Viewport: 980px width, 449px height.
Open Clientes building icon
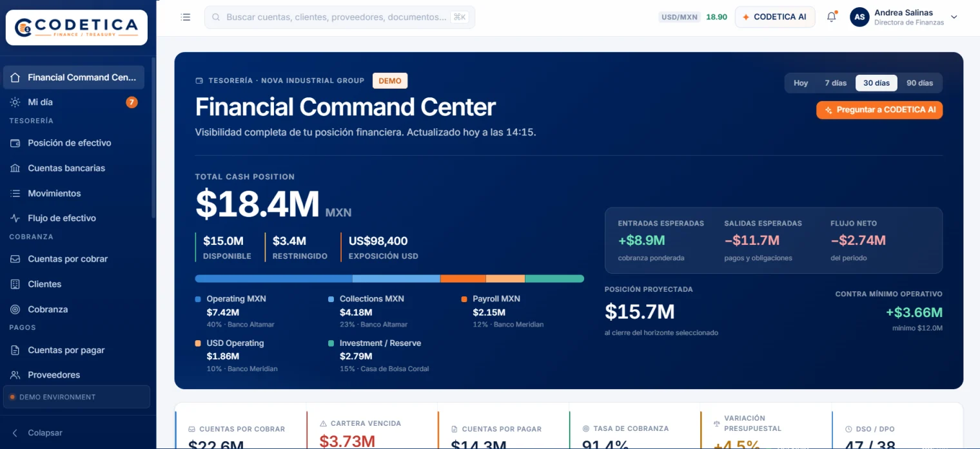(15, 284)
